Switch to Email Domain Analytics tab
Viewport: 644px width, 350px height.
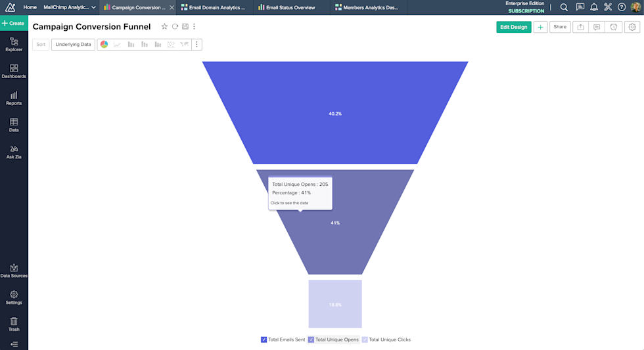214,7
